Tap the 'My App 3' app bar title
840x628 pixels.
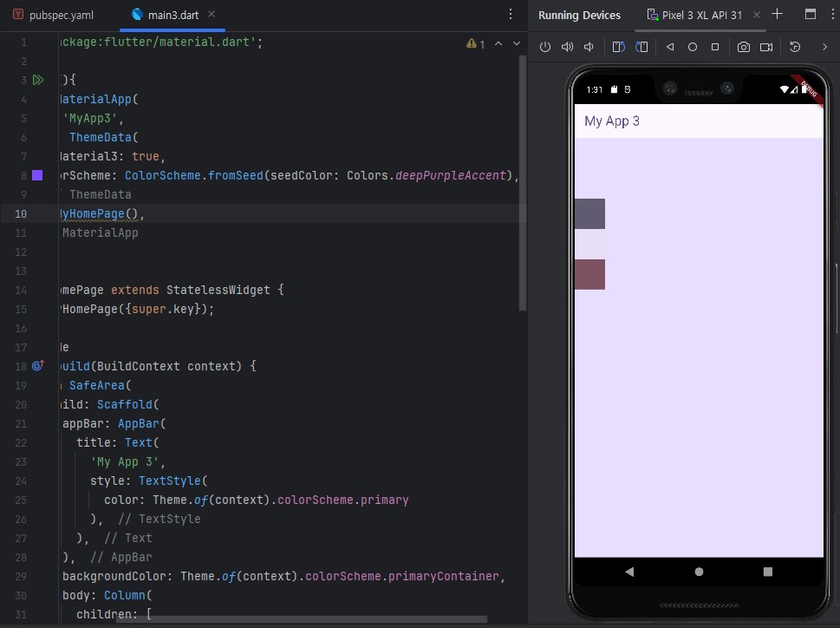click(612, 121)
